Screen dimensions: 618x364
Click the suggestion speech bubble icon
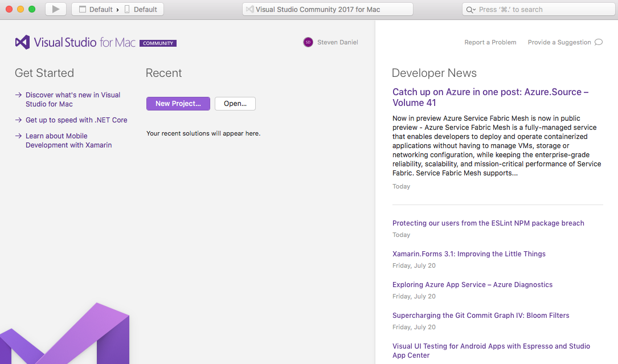pos(599,42)
